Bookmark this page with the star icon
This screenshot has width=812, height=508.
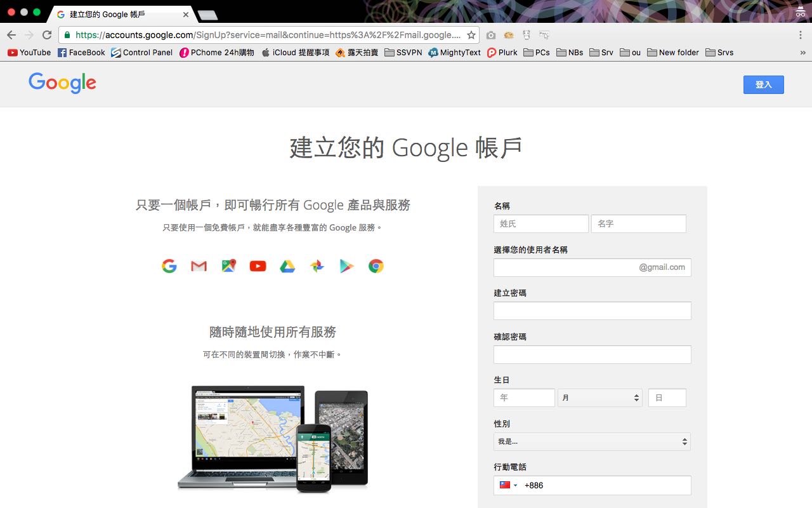471,36
